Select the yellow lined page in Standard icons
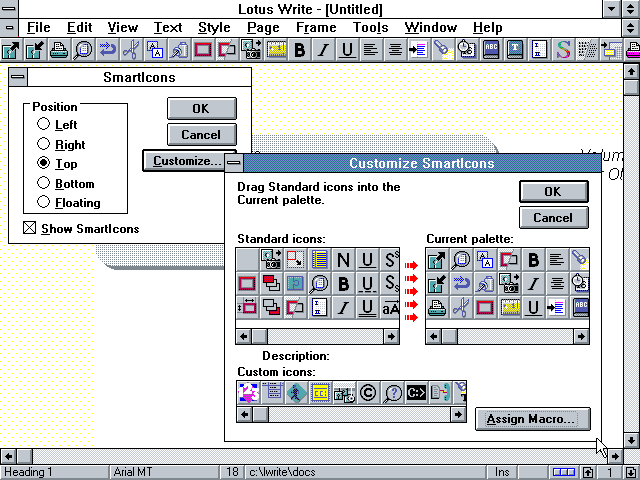 pyautogui.click(x=320, y=260)
